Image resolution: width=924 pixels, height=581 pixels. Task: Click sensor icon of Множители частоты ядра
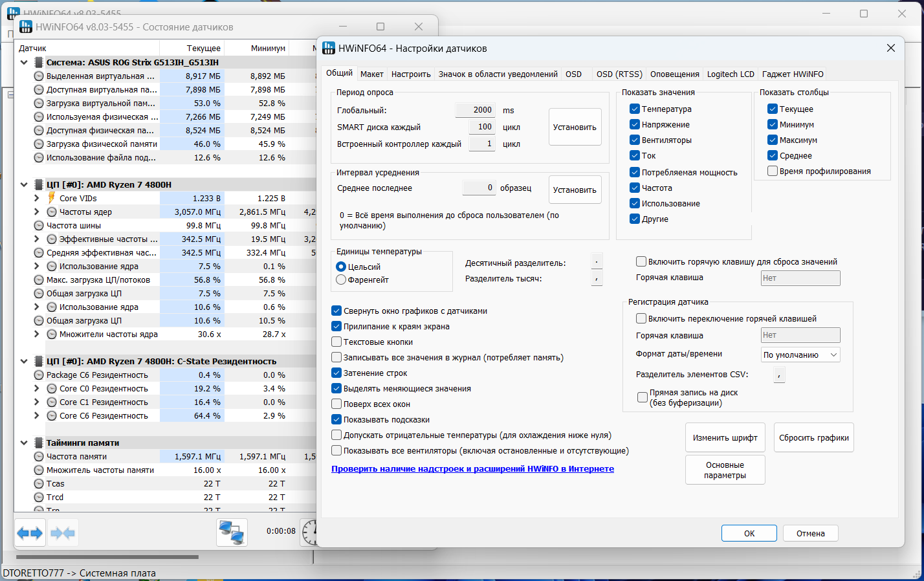click(52, 334)
